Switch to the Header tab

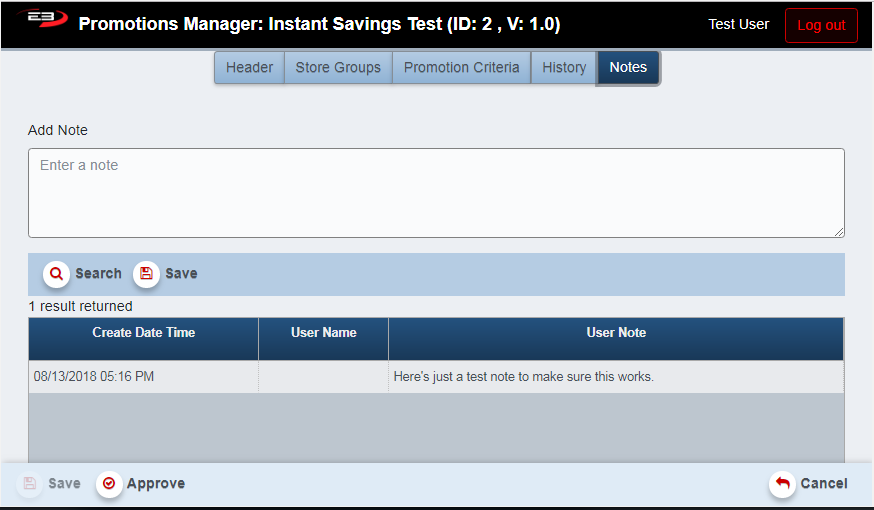point(249,68)
